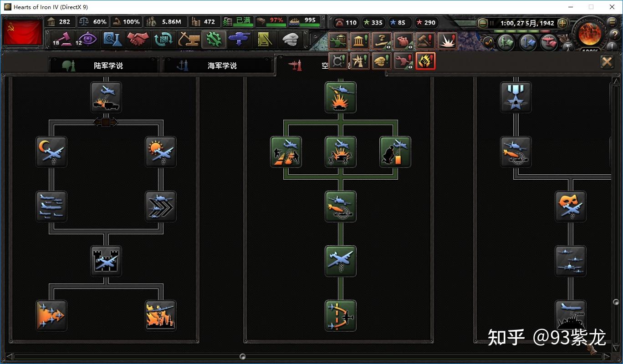
Task: Select the medal star doctrine
Action: click(x=516, y=97)
